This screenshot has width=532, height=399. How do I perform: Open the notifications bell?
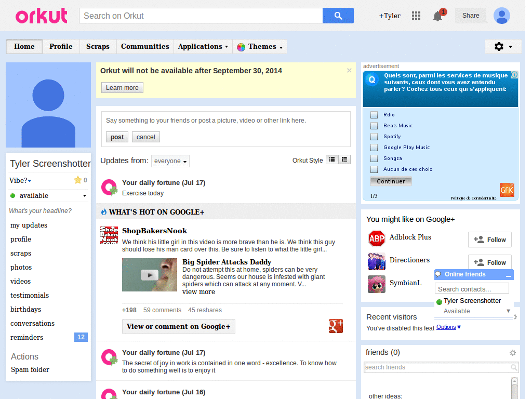(438, 16)
